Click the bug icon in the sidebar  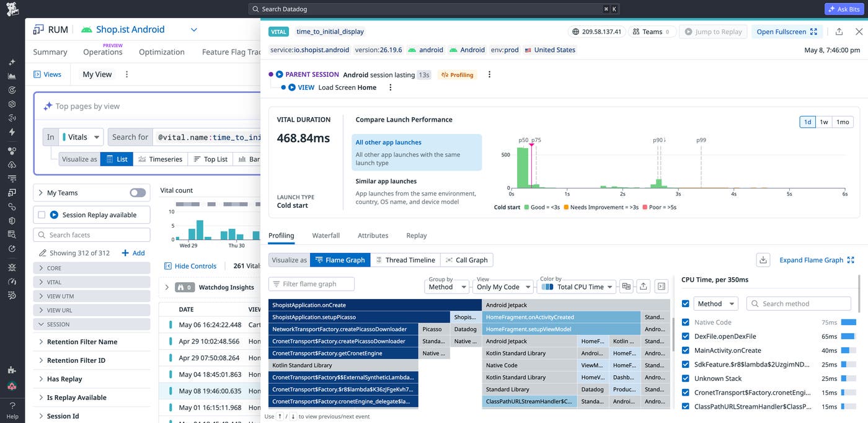[x=12, y=267]
